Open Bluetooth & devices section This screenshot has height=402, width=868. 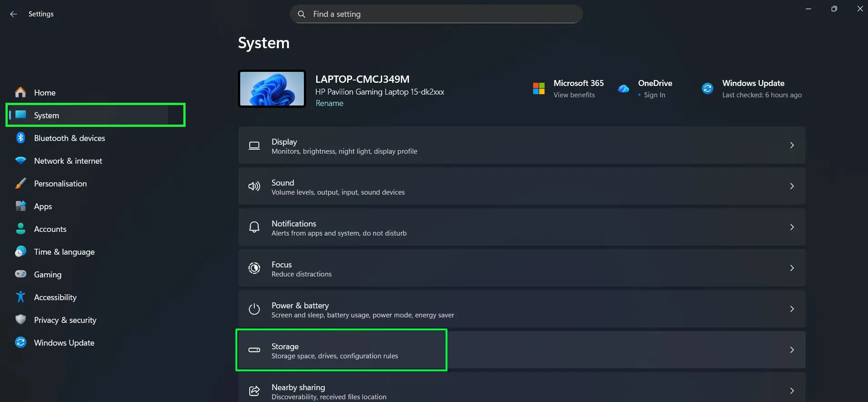click(x=70, y=138)
